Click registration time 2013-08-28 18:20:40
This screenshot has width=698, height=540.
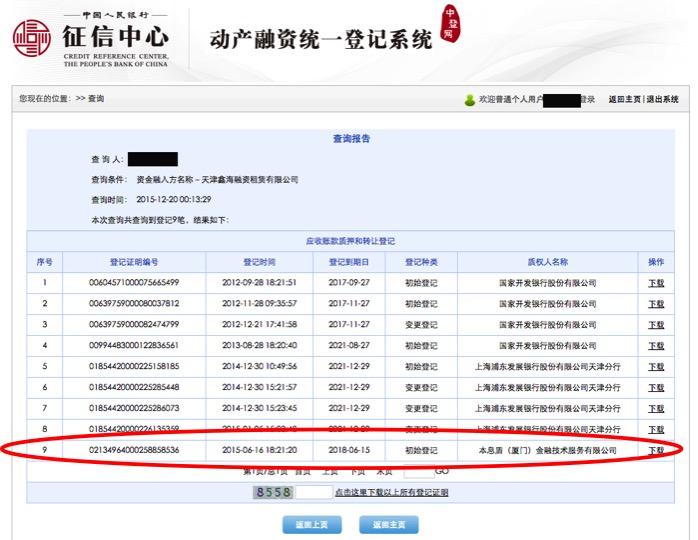260,345
